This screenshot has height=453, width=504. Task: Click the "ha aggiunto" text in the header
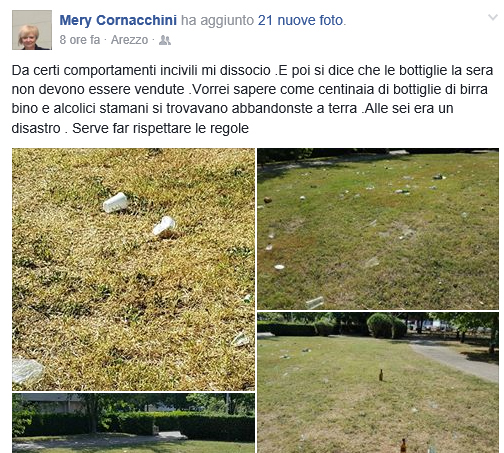217,20
